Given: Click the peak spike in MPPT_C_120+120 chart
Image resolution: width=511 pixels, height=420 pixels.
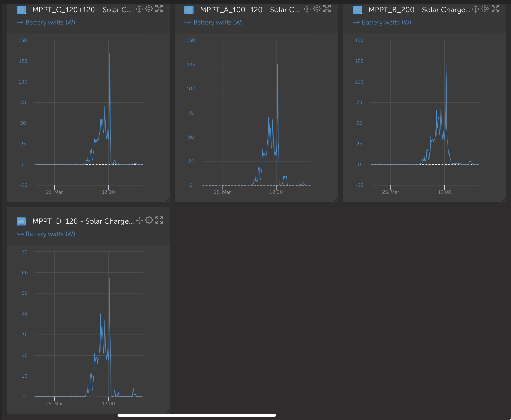Looking at the screenshot, I should click(110, 54).
